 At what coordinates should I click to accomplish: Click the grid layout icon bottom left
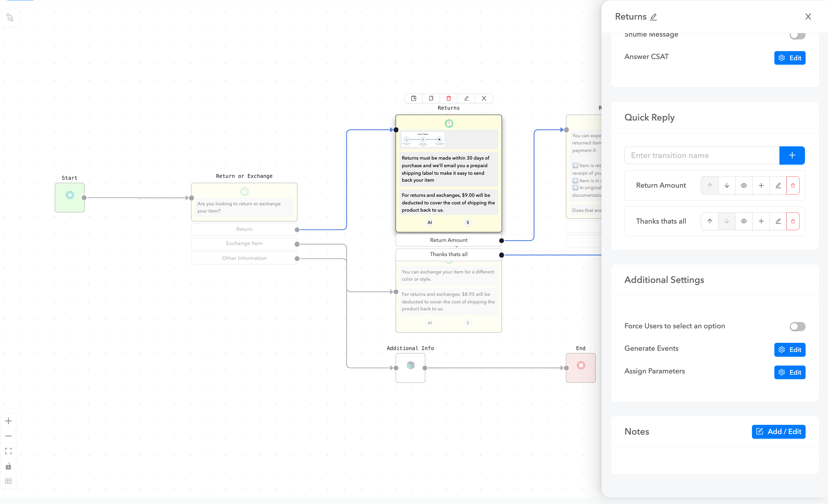pos(9,481)
